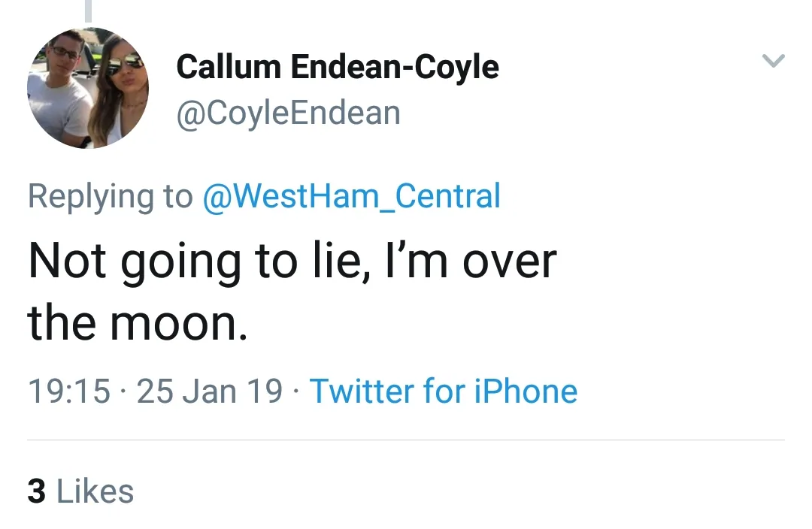Viewport: 812px width, 529px height.
Task: Click the divider line above Likes
Action: point(406,440)
